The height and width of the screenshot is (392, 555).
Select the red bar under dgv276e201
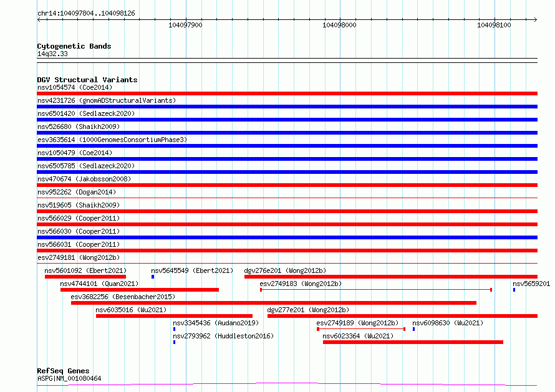point(391,277)
